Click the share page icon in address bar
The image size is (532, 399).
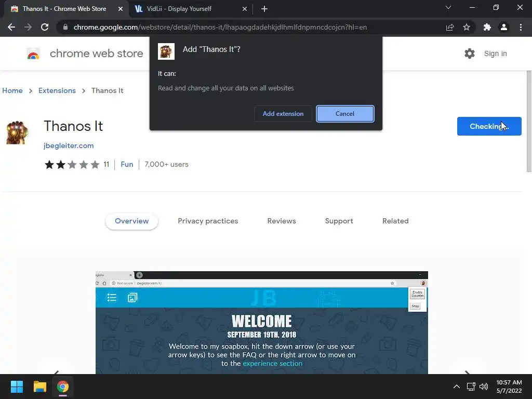[x=450, y=27]
